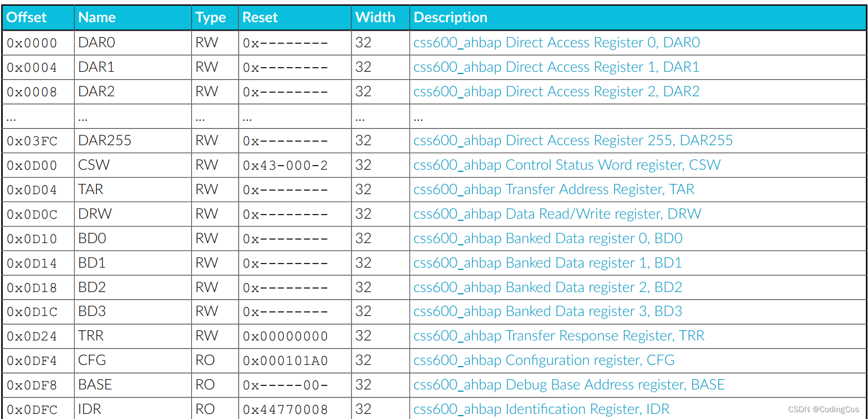Viewport: 868px width, 419px height.
Task: Select reset value 0x00000000
Action: [285, 336]
